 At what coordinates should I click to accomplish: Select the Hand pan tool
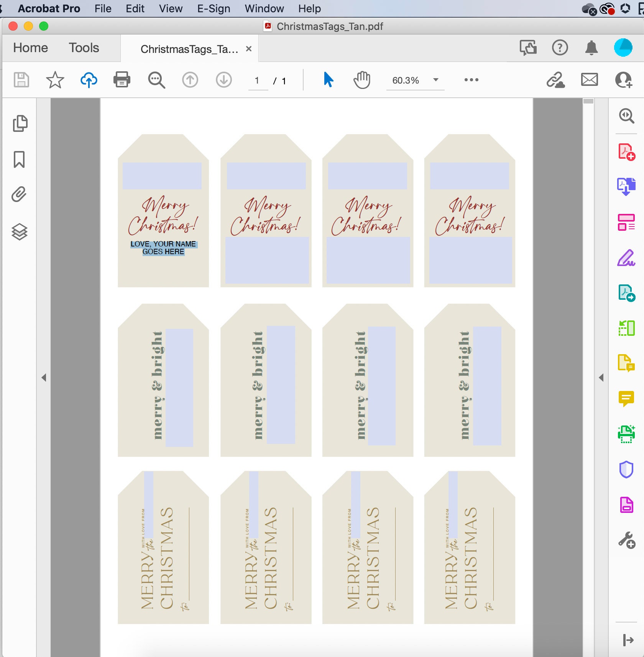[361, 80]
